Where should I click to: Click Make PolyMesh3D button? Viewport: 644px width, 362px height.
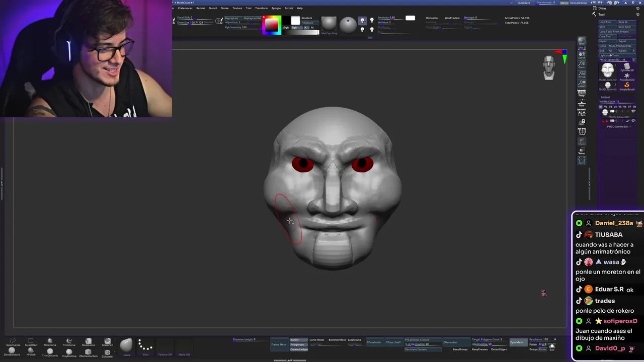tap(622, 46)
